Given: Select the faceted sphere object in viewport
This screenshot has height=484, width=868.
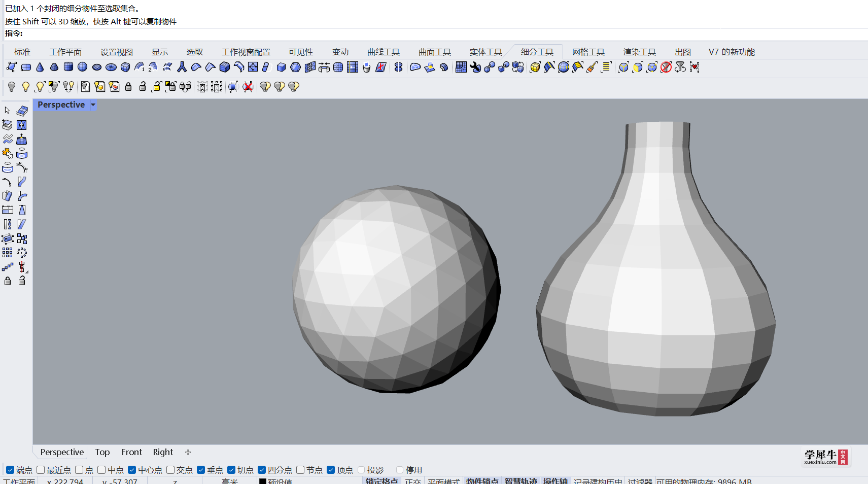Looking at the screenshot, I should coord(396,289).
